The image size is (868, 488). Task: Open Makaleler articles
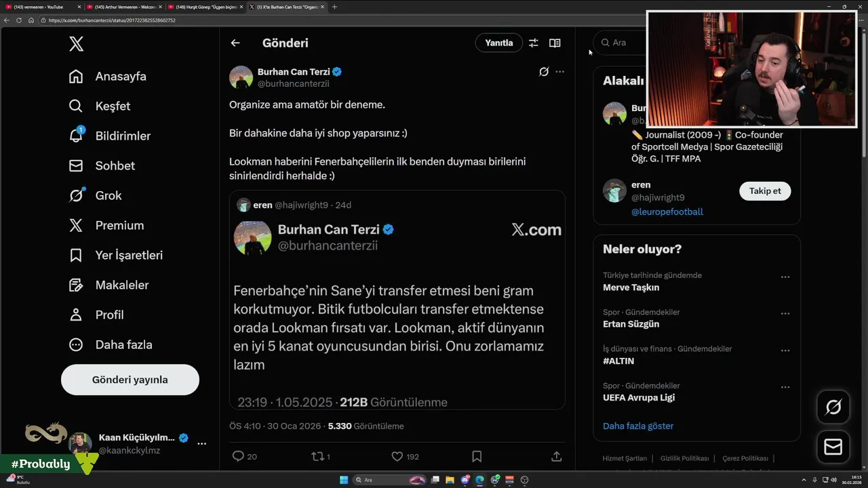click(108, 285)
